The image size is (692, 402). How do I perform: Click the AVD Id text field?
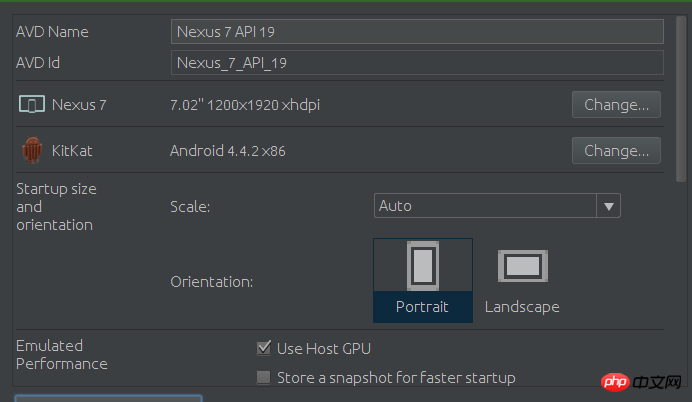(x=417, y=63)
